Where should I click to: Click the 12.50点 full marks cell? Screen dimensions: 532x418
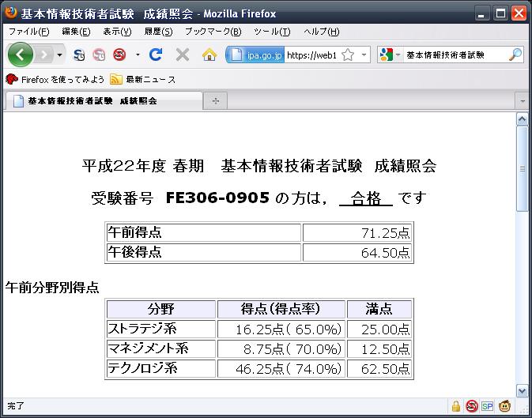(x=379, y=348)
